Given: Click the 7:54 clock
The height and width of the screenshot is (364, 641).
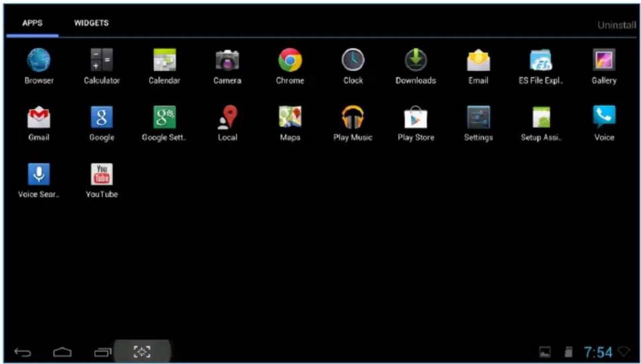Looking at the screenshot, I should (598, 352).
